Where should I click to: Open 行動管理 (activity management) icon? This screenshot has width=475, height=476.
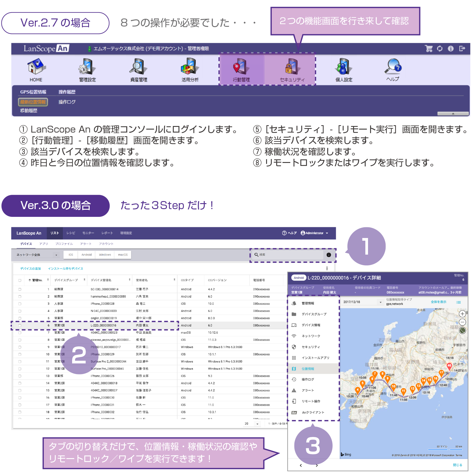(241, 70)
